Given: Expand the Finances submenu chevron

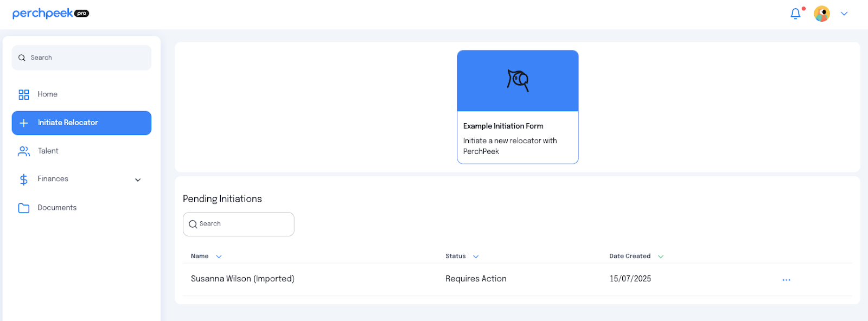Looking at the screenshot, I should click(138, 179).
